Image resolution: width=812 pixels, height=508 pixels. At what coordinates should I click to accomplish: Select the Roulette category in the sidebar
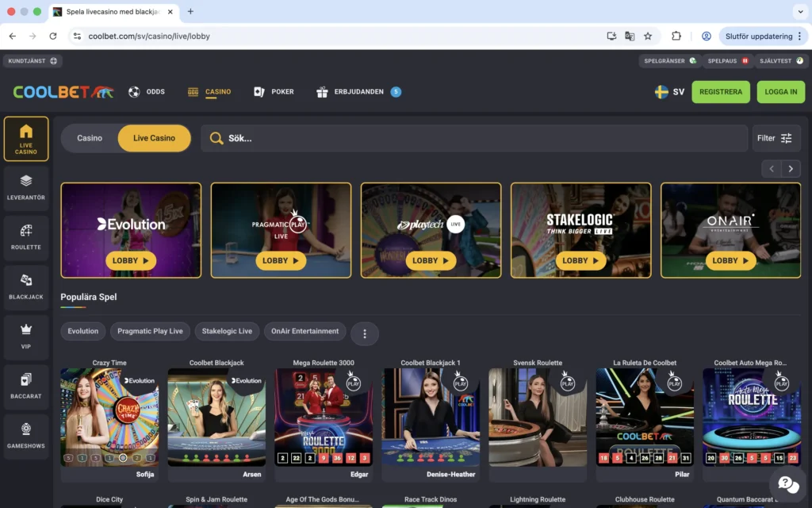25,238
